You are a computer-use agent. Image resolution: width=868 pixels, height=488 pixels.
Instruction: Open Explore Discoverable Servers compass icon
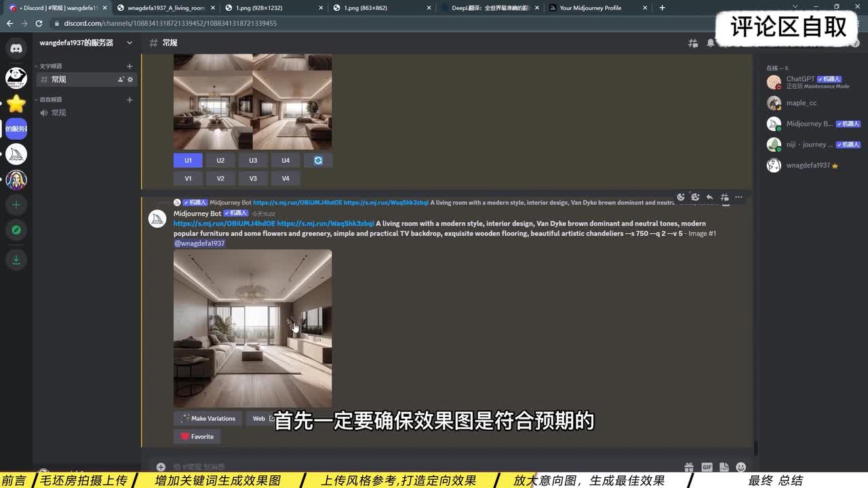(x=16, y=230)
